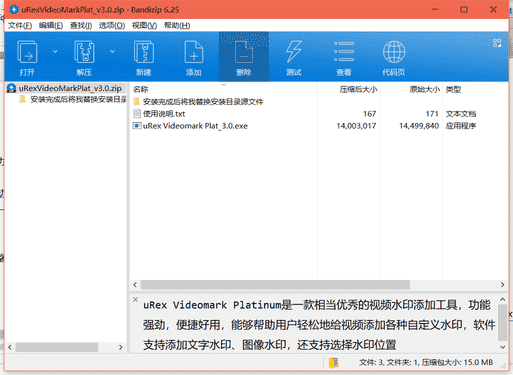Click the status bar text 压缩包大小: 15.0 MB
The width and height of the screenshot is (513, 375).
coord(457,362)
